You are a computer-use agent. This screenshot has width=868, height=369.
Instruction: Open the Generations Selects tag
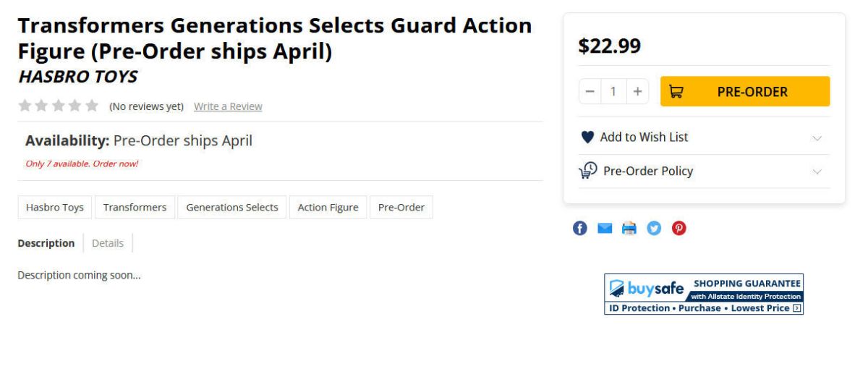(x=232, y=207)
